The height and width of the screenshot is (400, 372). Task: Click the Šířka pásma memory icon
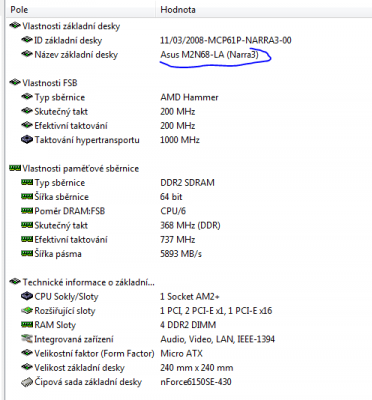click(27, 254)
